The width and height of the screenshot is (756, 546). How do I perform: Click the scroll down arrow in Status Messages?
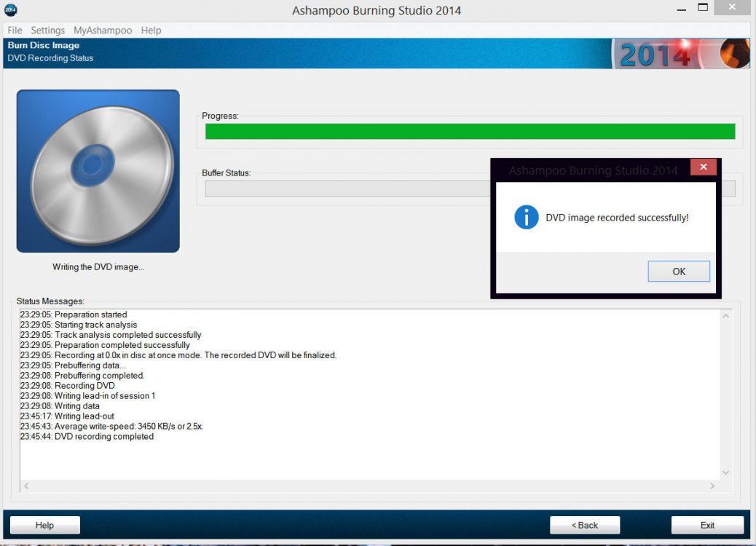click(725, 472)
